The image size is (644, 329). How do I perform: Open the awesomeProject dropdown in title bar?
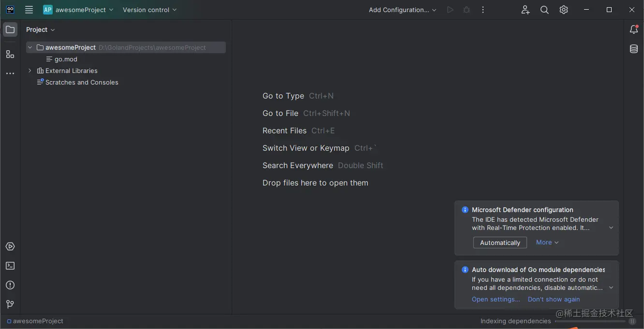78,10
